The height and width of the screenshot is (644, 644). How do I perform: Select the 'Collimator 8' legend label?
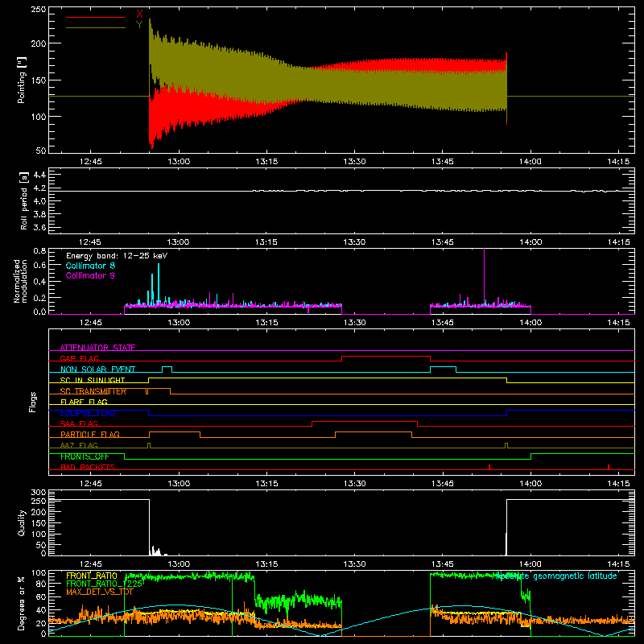(x=90, y=266)
